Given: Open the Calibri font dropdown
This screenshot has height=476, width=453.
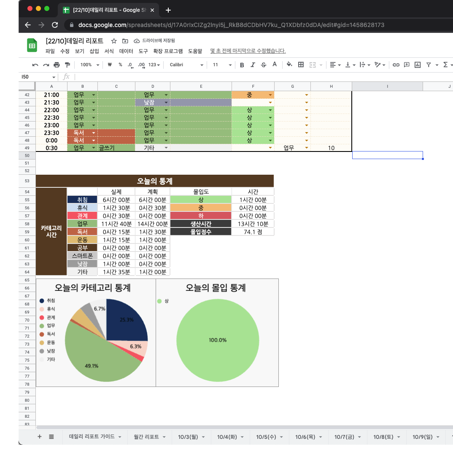Looking at the screenshot, I should tap(186, 65).
